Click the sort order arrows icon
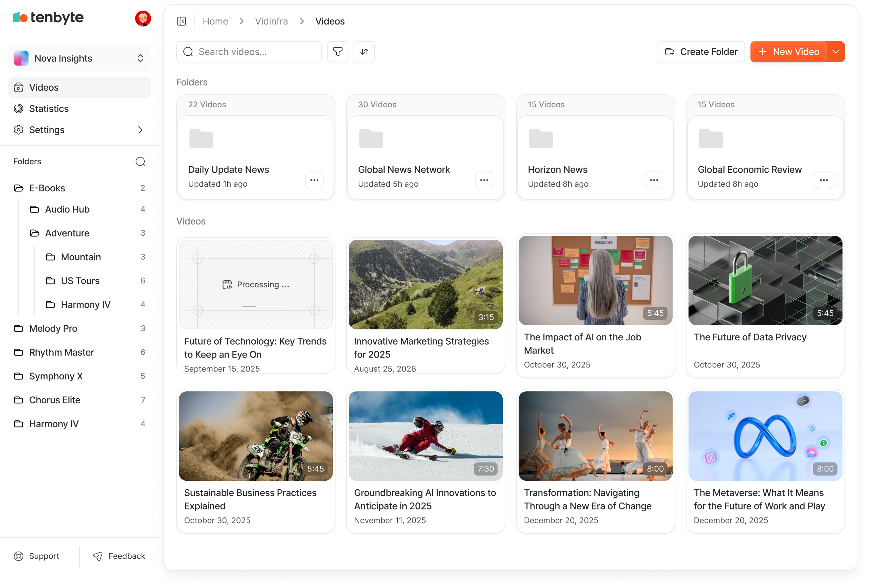 point(364,52)
